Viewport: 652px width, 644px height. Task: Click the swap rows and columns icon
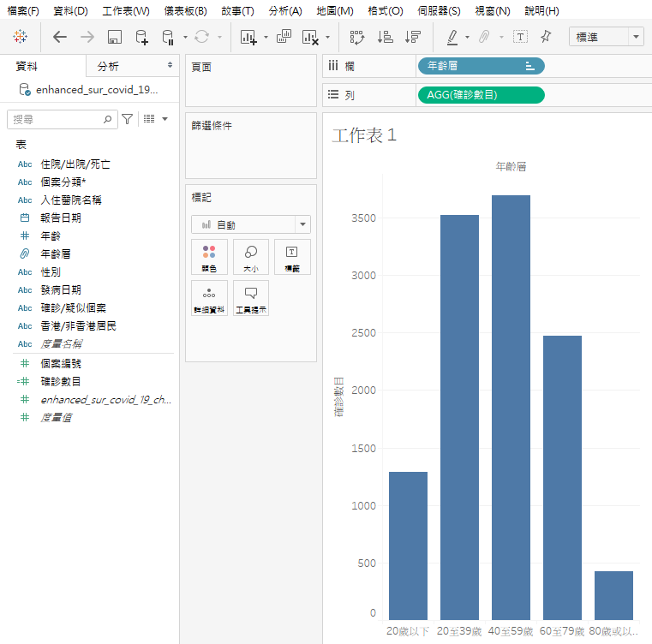pyautogui.click(x=357, y=37)
